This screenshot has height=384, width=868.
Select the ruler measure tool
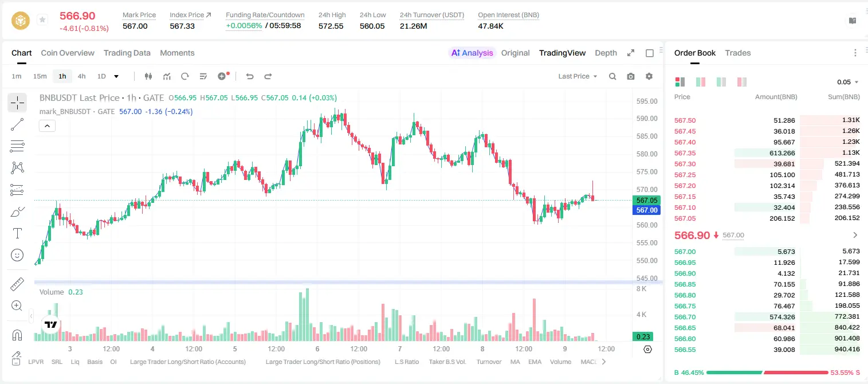tap(17, 284)
